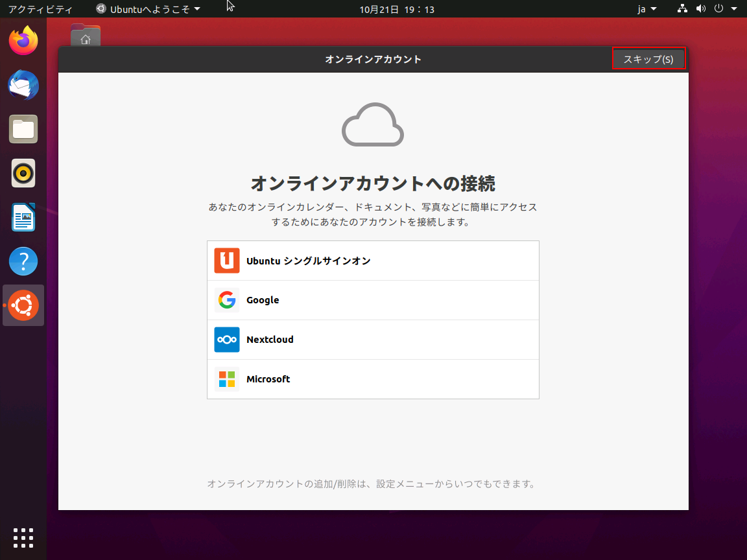Click the オンラインアカウント title bar text

(x=373, y=59)
